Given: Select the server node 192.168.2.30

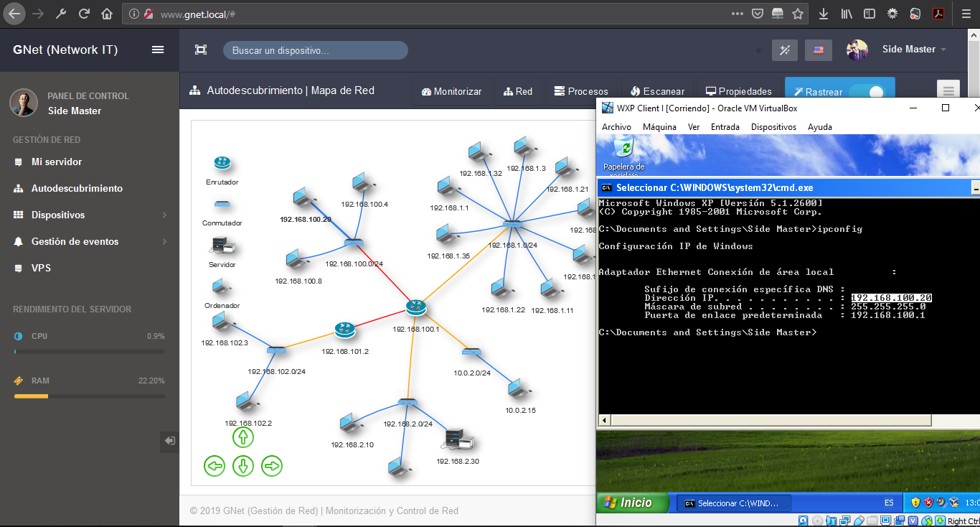Looking at the screenshot, I should click(457, 439).
